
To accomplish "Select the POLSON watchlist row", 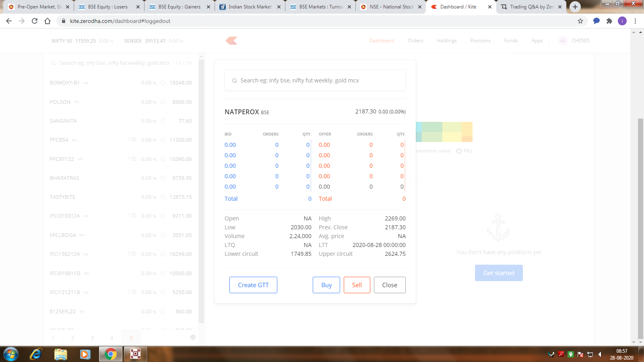I will click(121, 102).
